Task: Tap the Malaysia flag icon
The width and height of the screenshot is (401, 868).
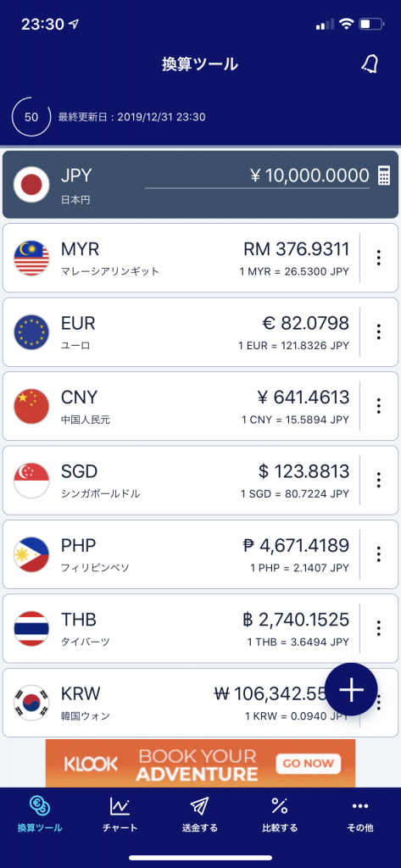Action: coord(31,258)
